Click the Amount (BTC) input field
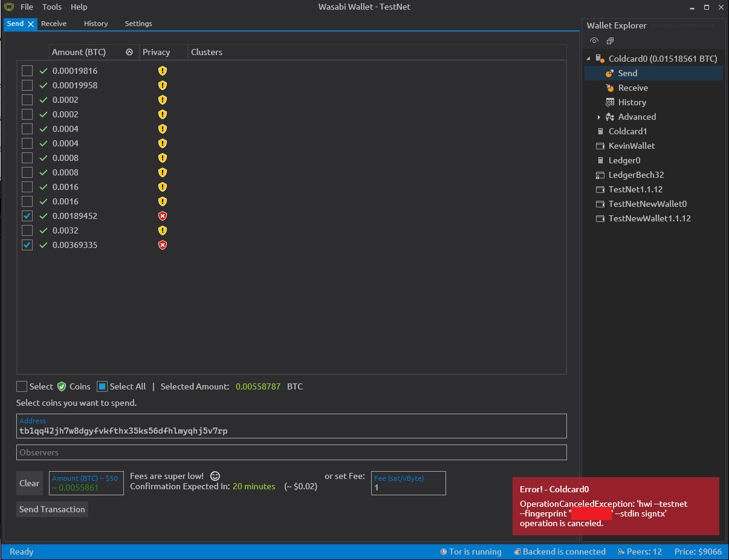 coord(86,483)
